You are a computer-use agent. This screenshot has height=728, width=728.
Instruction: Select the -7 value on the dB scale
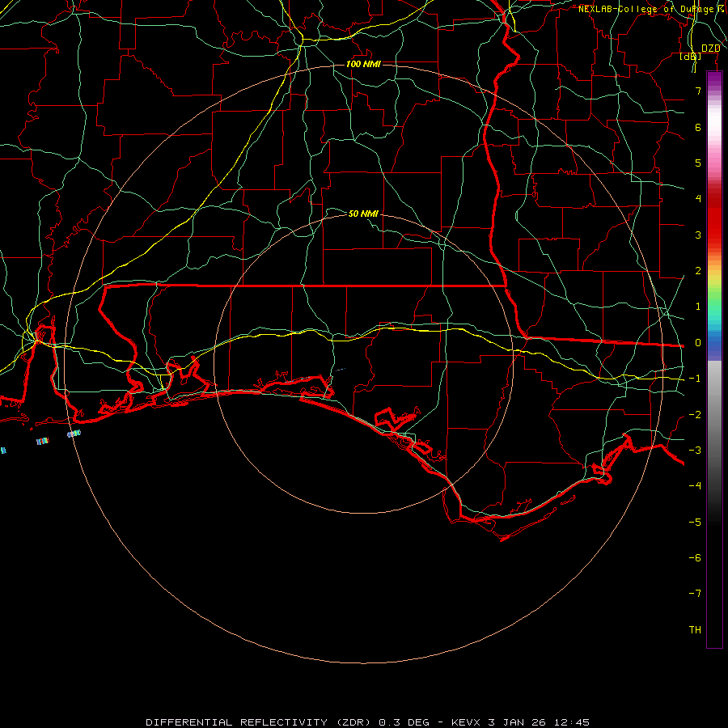click(695, 594)
